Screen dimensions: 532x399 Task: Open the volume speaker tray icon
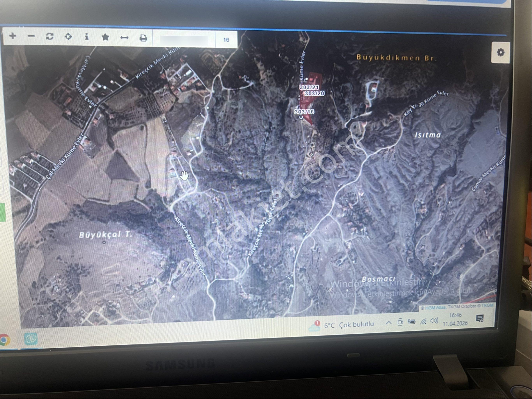click(x=434, y=321)
